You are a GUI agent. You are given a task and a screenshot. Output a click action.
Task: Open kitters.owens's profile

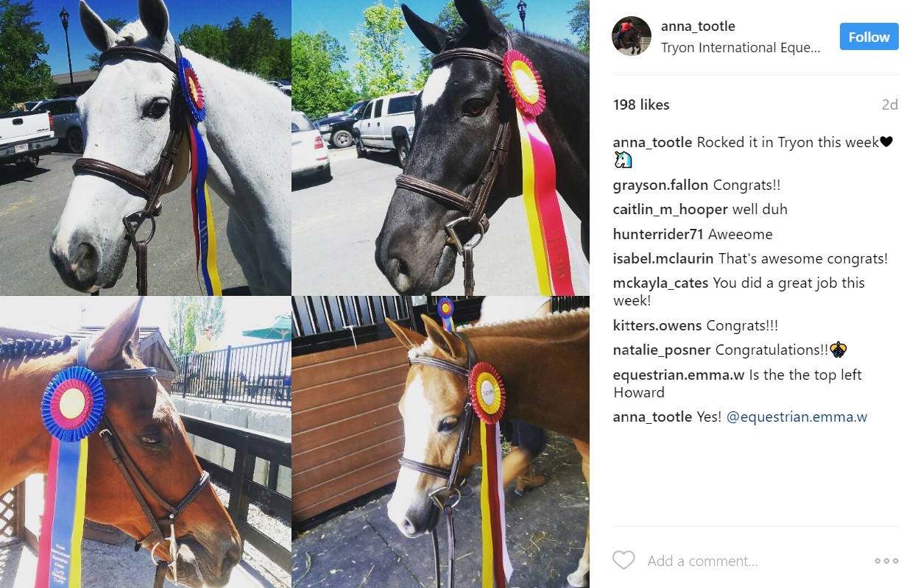pos(657,326)
